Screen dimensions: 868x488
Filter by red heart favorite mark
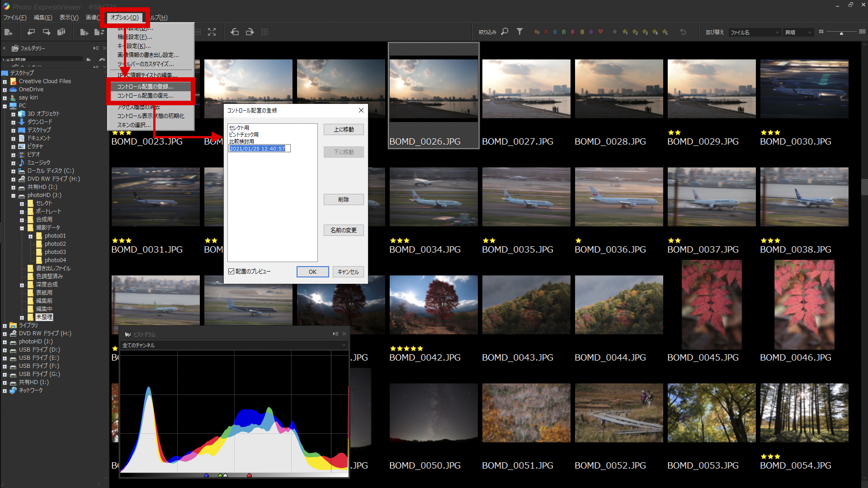click(x=600, y=32)
